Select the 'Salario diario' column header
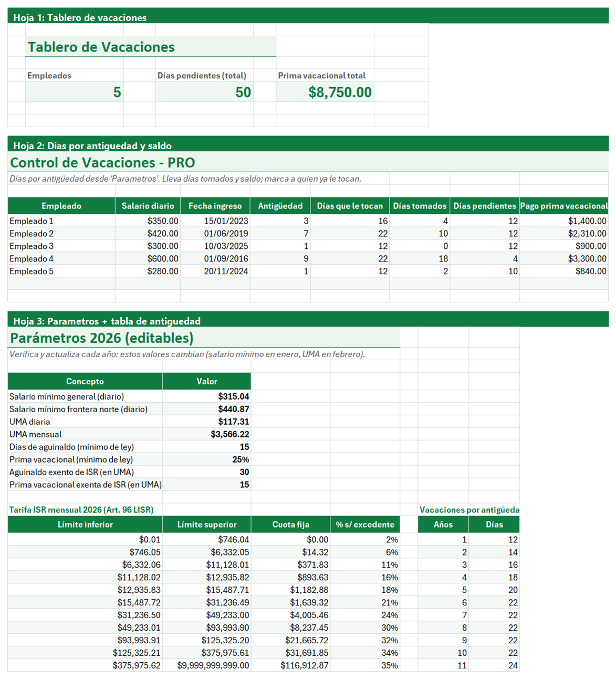 click(148, 206)
